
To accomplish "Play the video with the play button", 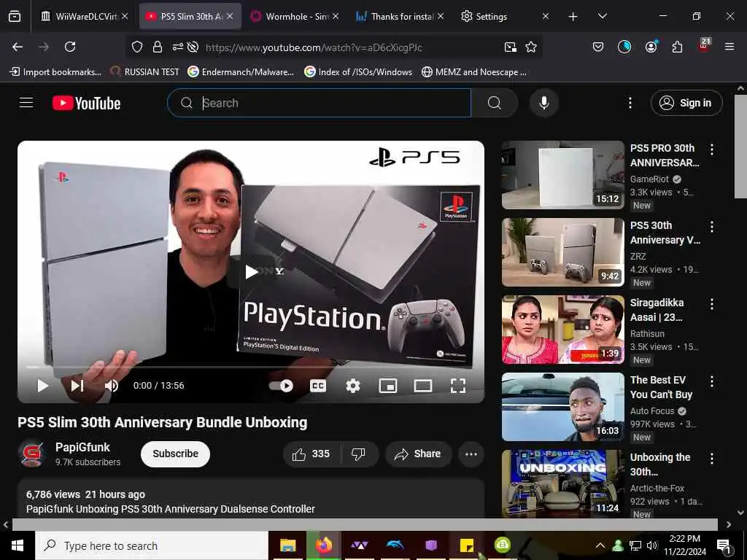I will pyautogui.click(x=43, y=386).
